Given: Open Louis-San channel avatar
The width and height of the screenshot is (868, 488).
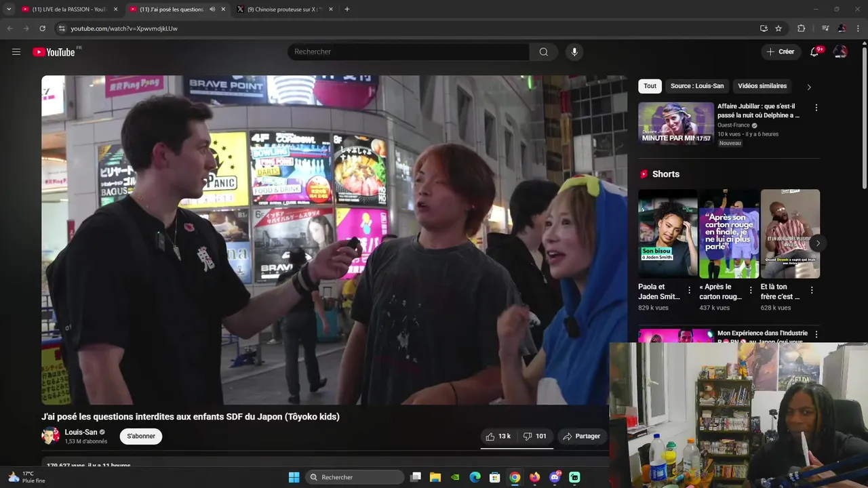Looking at the screenshot, I should click(50, 436).
